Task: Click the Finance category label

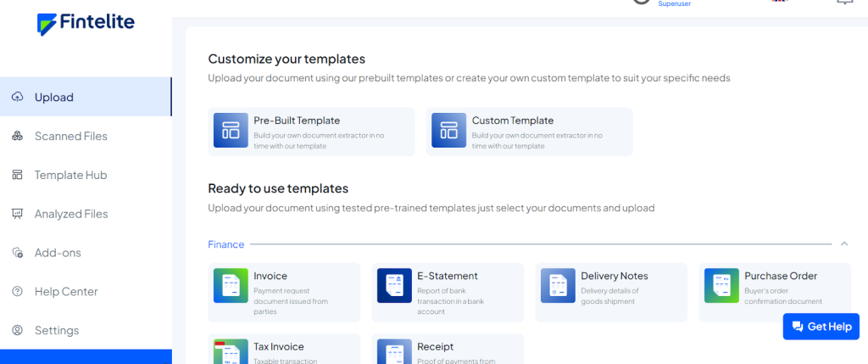Action: (225, 244)
